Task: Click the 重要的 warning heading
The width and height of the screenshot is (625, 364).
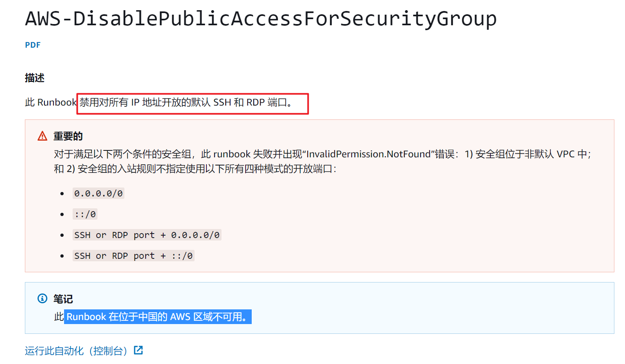Action: (x=68, y=136)
